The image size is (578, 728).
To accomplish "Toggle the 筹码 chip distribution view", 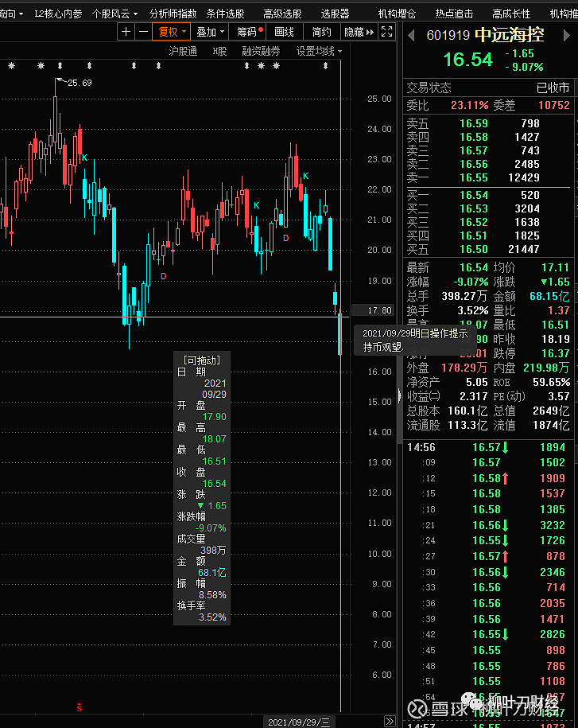I will (x=250, y=32).
